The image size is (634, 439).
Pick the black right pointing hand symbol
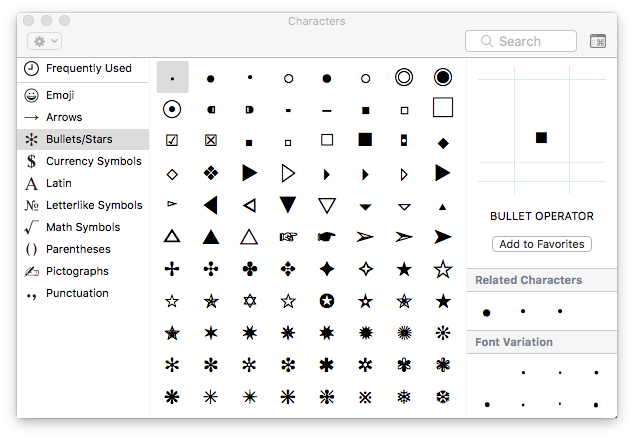pos(327,237)
